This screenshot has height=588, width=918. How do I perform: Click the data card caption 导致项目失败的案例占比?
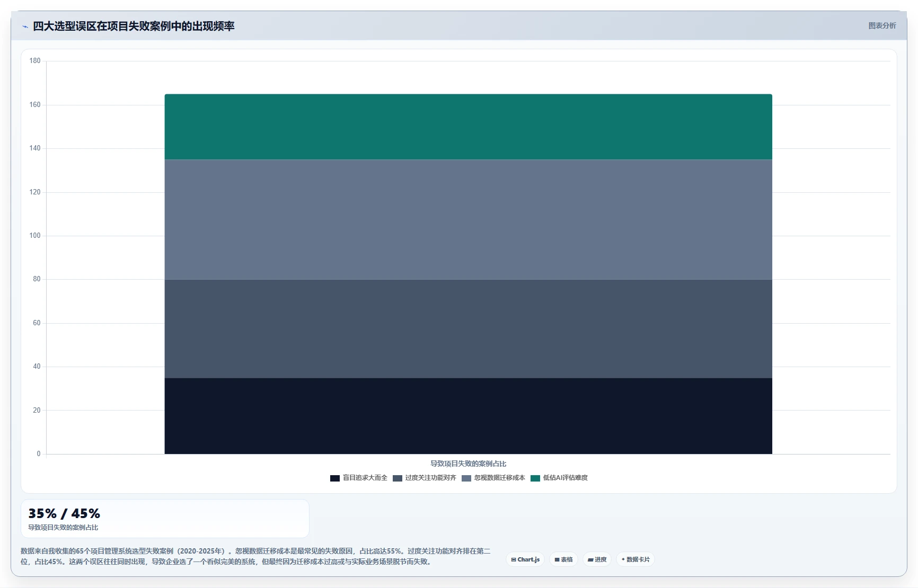pyautogui.click(x=63, y=528)
